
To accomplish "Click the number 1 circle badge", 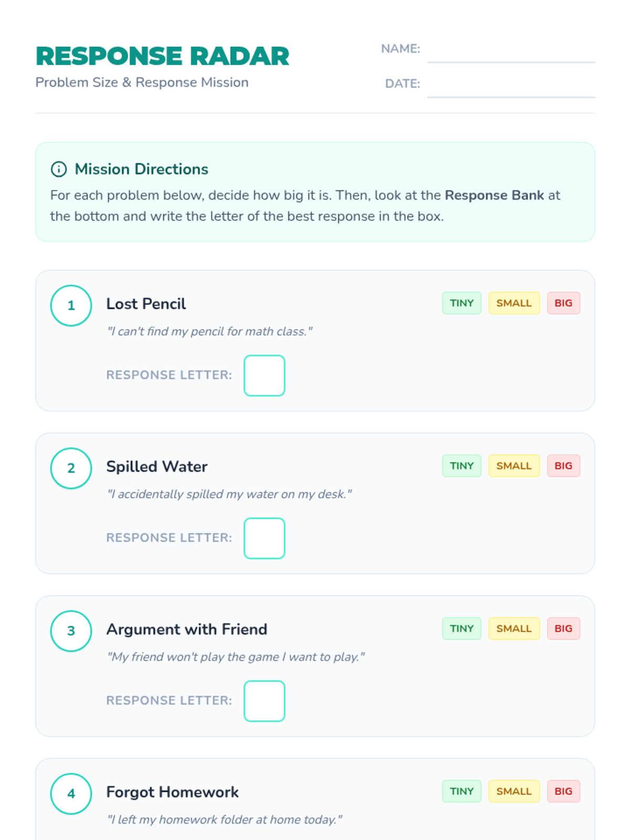I will pyautogui.click(x=71, y=306).
